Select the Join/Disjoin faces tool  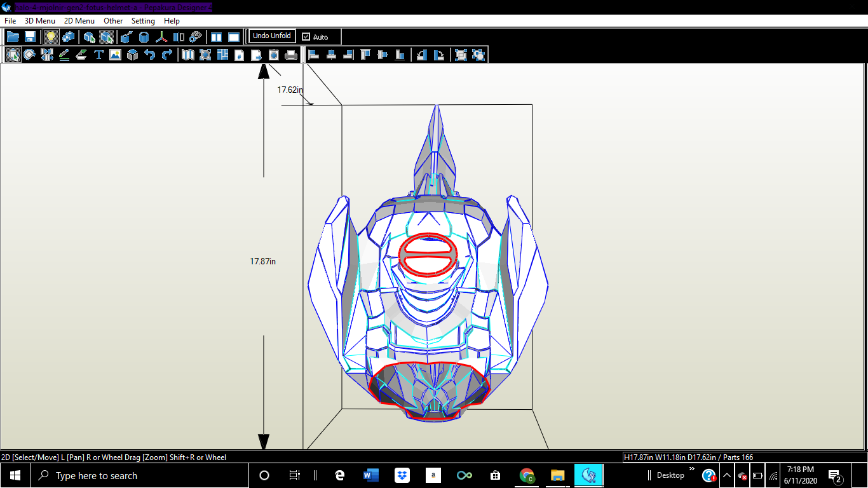47,55
